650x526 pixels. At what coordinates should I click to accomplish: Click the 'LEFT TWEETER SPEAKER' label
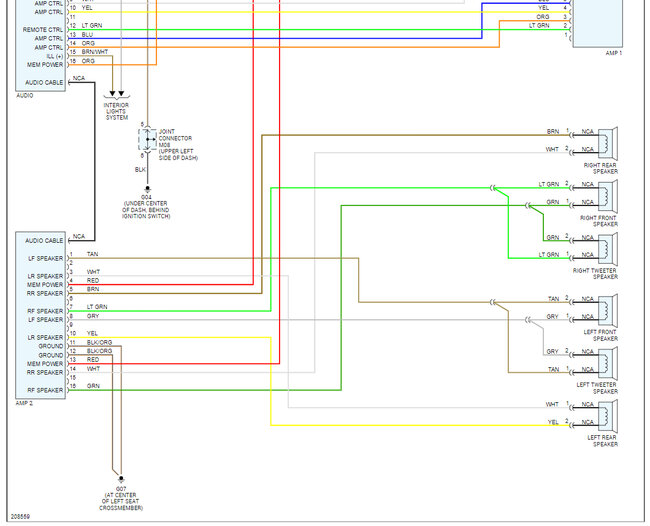pos(597,388)
